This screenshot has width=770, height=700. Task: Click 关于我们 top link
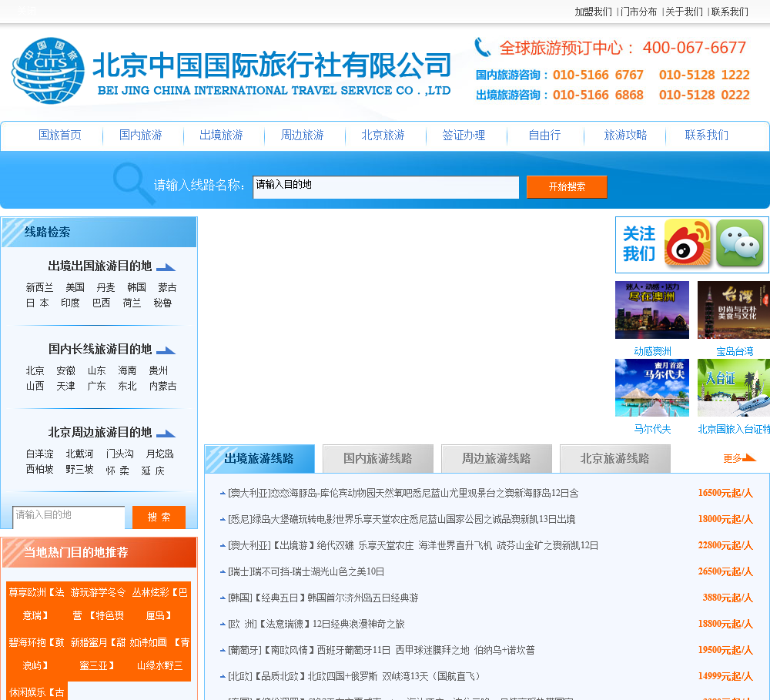684,12
